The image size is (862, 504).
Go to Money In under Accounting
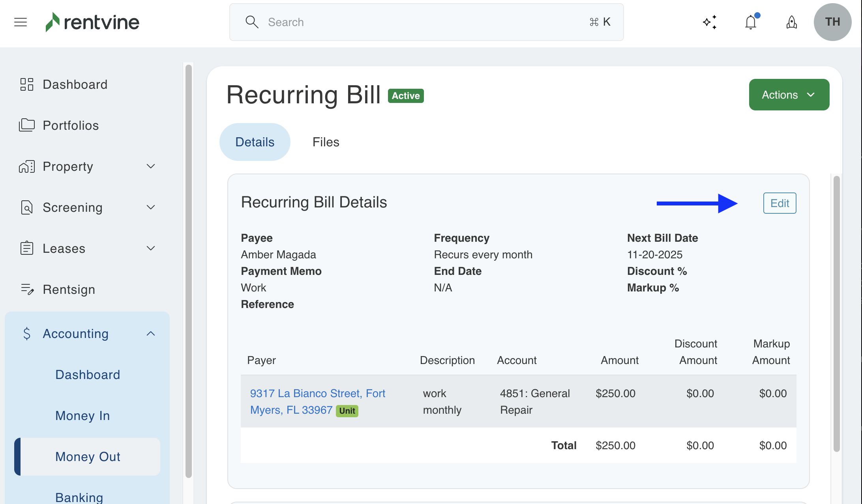[82, 416]
